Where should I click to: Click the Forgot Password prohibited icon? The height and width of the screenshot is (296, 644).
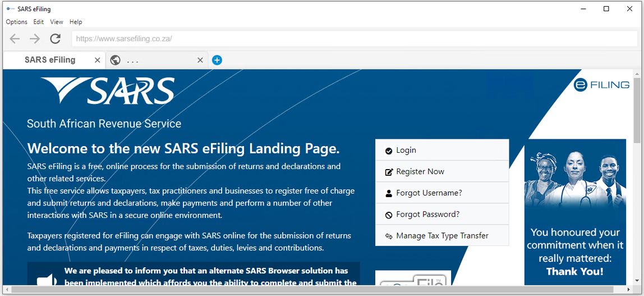(x=389, y=215)
